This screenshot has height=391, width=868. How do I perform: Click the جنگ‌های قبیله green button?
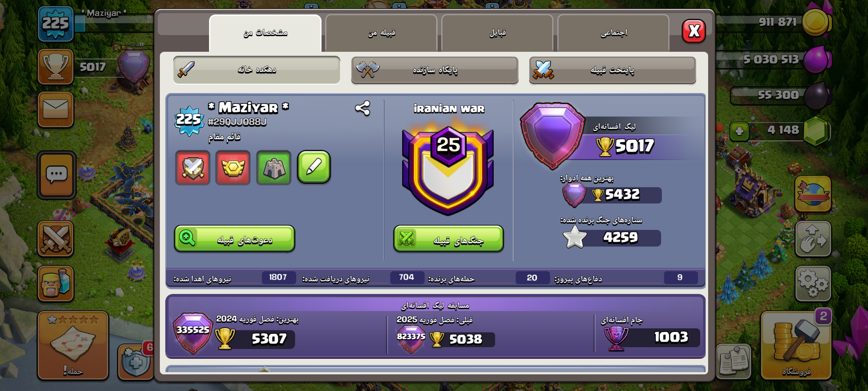pos(448,239)
